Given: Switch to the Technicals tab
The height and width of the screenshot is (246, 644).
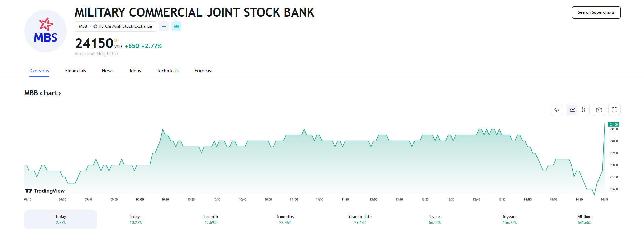Looking at the screenshot, I should tap(167, 71).
